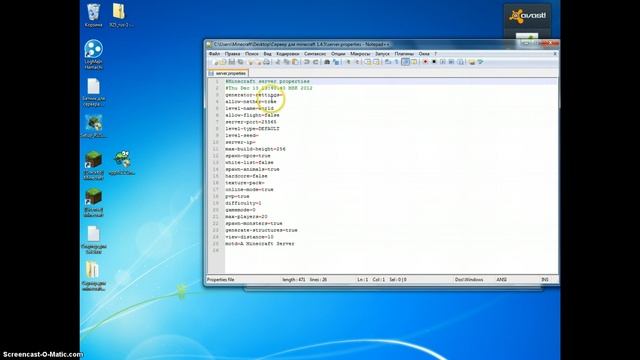
Task: Click the line 'white-list=false'
Action: coord(249,162)
